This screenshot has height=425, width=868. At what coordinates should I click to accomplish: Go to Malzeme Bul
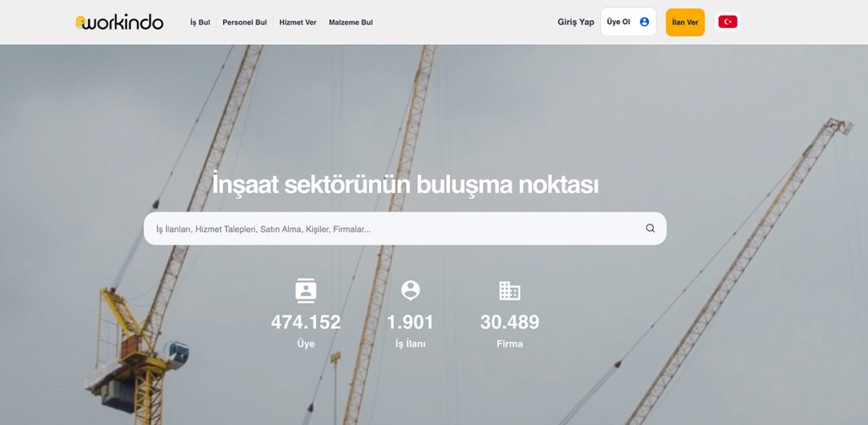pos(351,23)
